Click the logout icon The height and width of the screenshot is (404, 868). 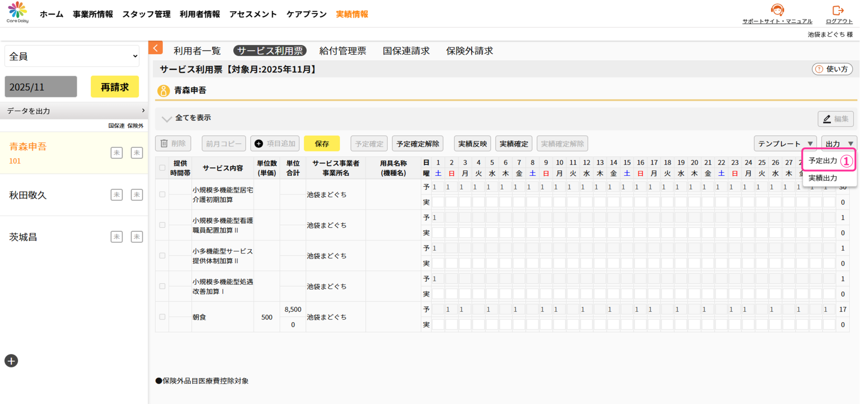pos(839,10)
